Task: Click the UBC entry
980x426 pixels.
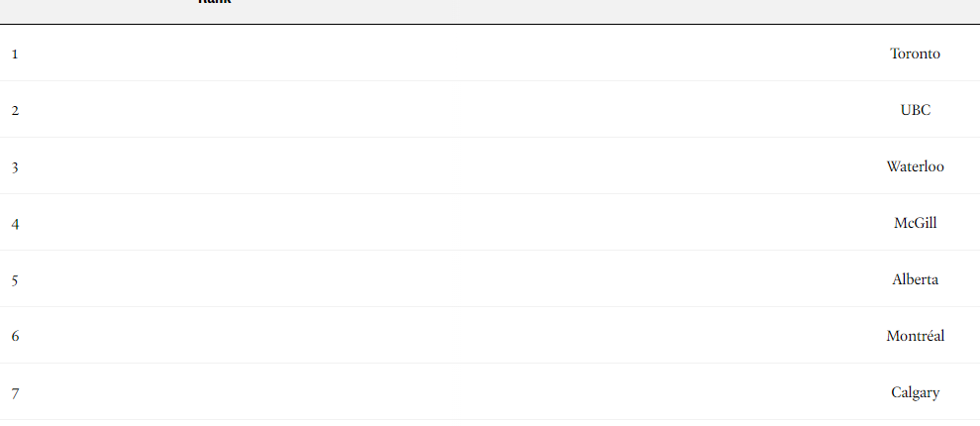Action: [915, 110]
